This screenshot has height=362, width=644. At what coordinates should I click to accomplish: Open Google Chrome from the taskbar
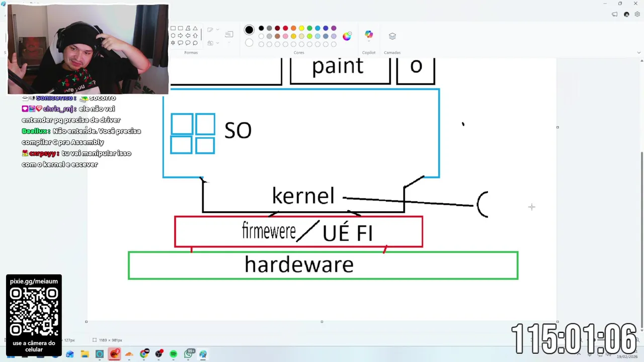click(144, 354)
